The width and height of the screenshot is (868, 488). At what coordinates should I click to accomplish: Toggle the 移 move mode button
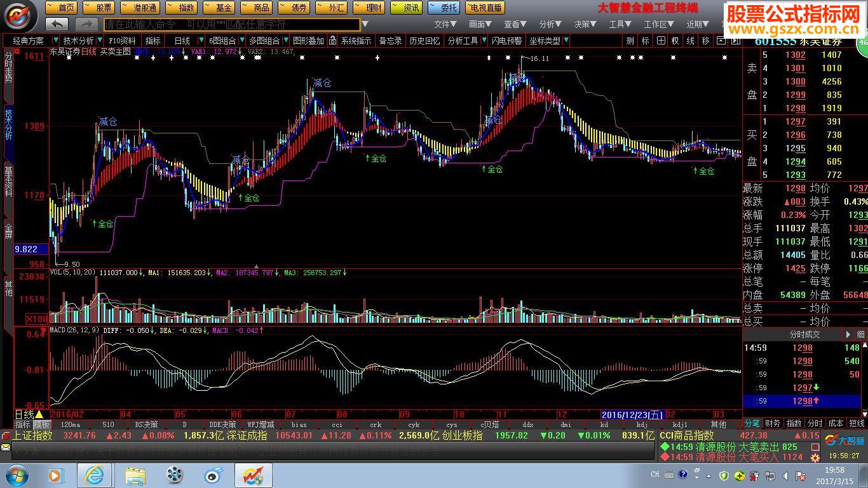(705, 41)
